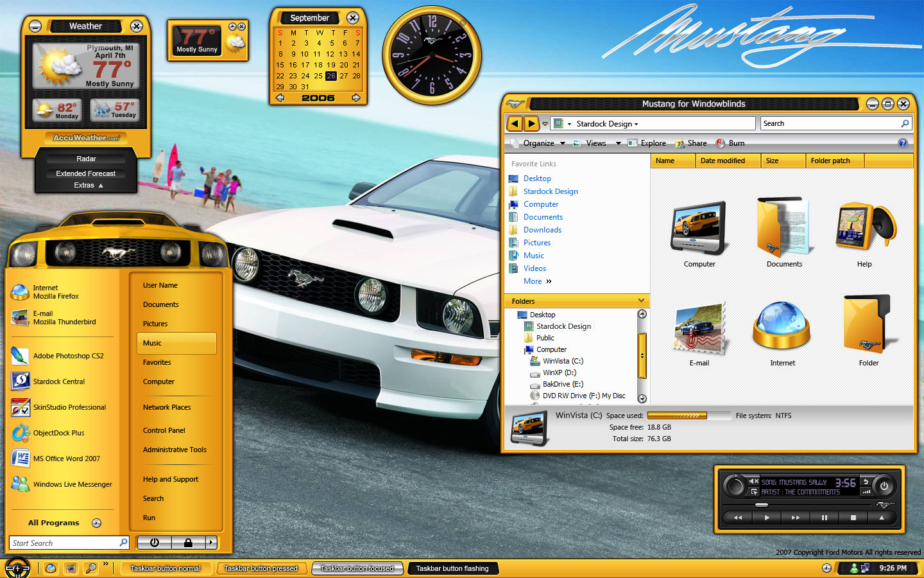Click the explorer forward arrow button

531,123
